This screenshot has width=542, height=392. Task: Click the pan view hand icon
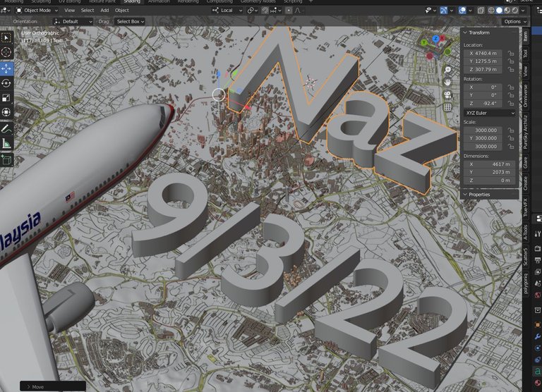447,82
